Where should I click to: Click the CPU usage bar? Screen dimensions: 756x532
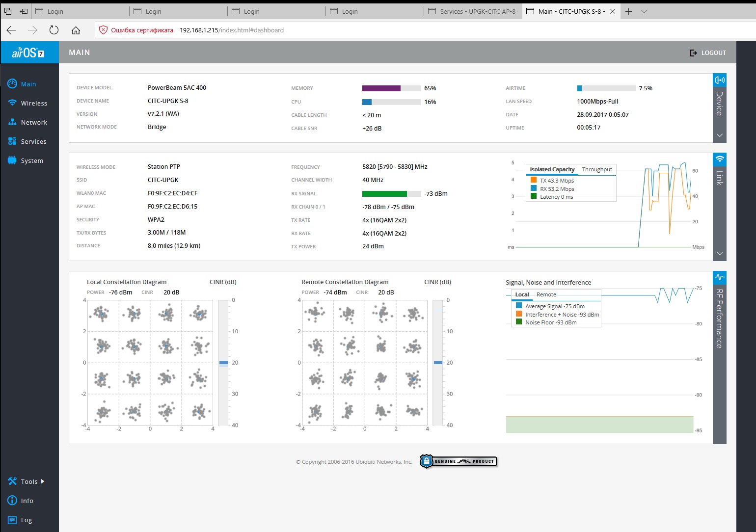392,102
